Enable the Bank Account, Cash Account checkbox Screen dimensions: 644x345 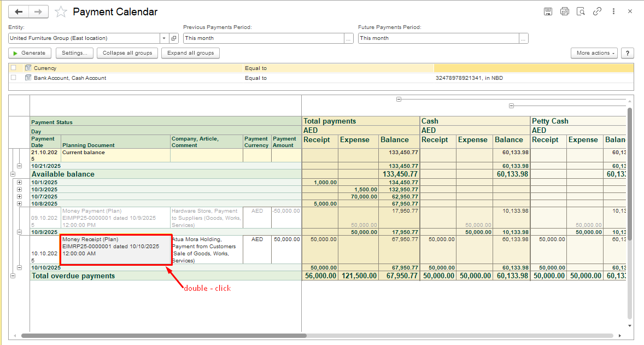pyautogui.click(x=14, y=78)
